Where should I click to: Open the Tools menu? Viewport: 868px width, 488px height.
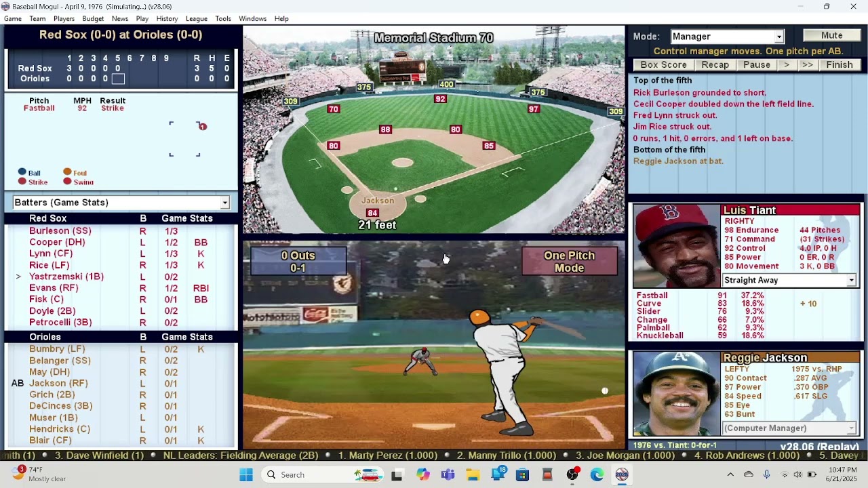click(223, 18)
